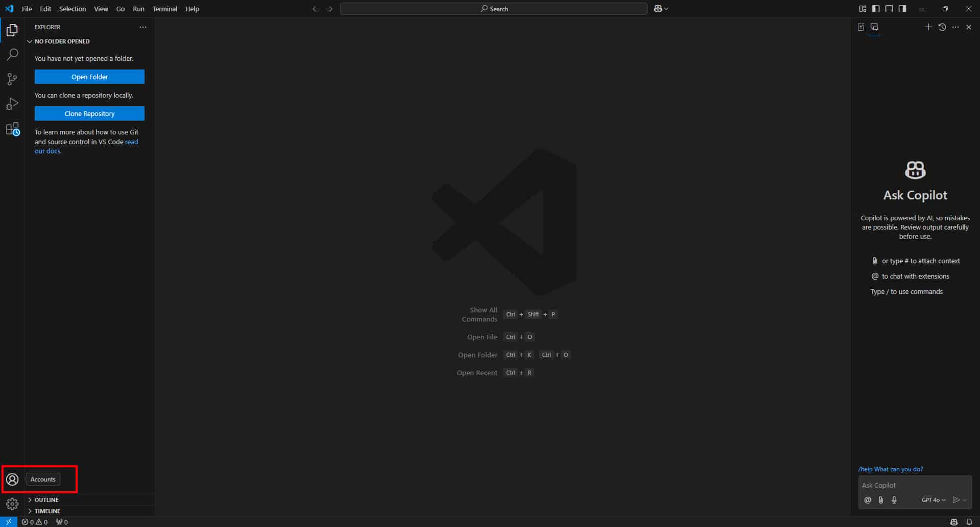Click the forwarded ports indicator in status bar
Screen dimensions: 980x527
[62, 522]
